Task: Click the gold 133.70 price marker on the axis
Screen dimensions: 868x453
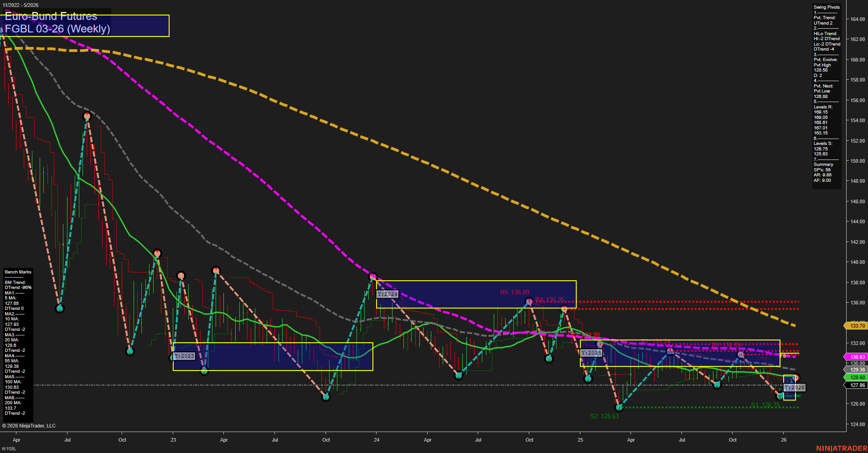Action: tap(856, 326)
